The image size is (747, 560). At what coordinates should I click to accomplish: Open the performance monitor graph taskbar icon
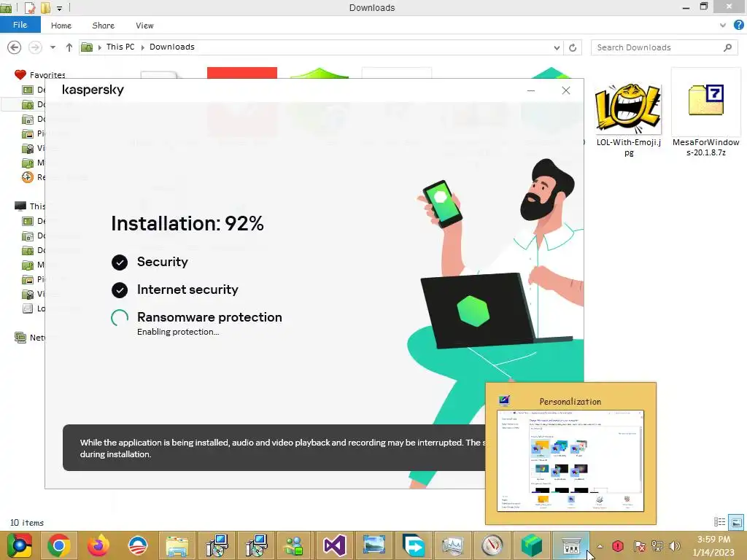click(x=452, y=545)
